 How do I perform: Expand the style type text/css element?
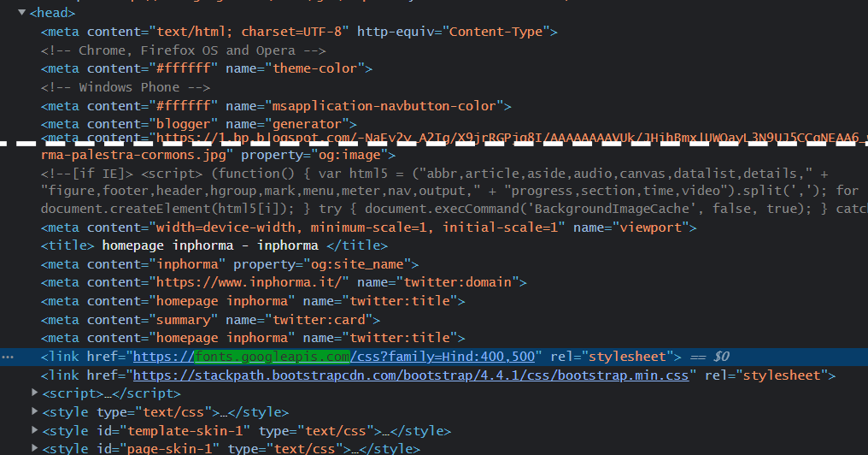(x=35, y=411)
